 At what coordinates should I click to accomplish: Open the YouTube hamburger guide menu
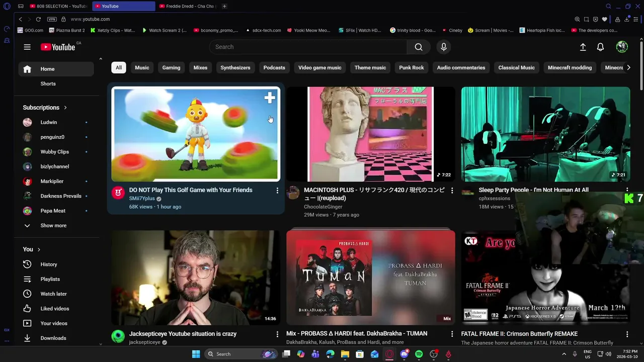coord(27,47)
